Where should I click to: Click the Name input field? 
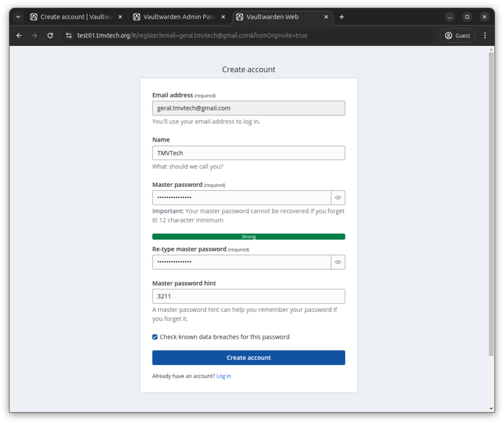[249, 153]
